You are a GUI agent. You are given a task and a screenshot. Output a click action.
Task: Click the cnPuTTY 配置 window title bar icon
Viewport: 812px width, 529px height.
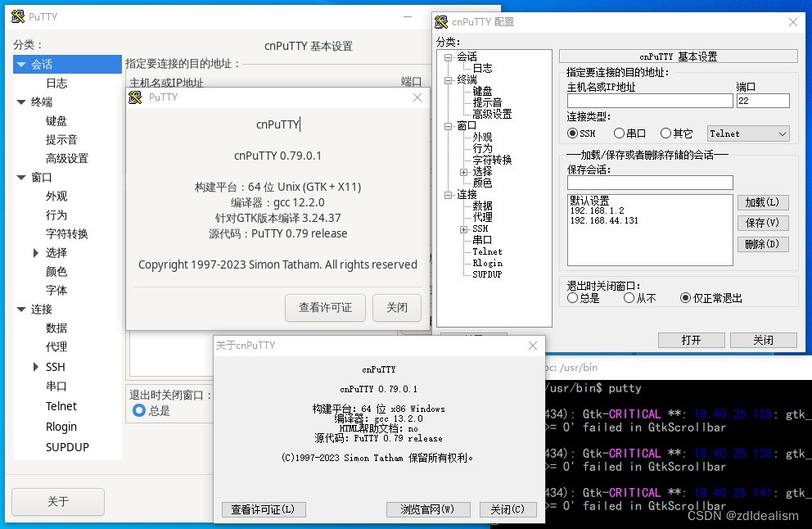(441, 22)
